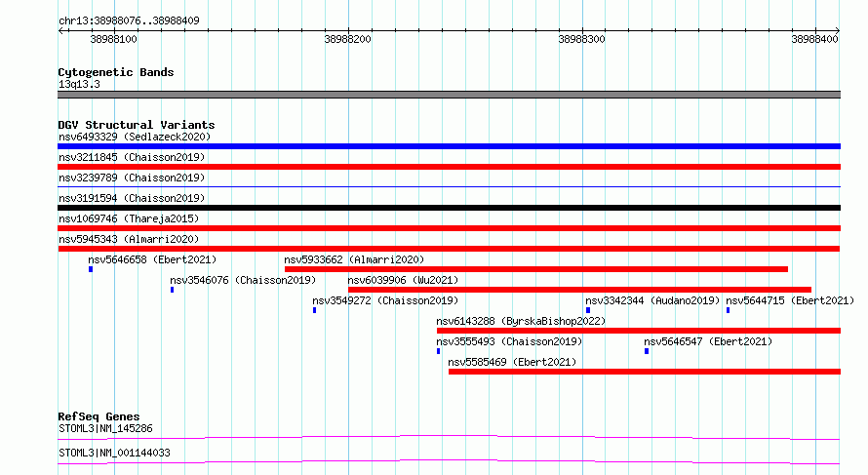Click the red bar under nsv3211845
Viewport: 868px width, 475px height.
click(449, 167)
